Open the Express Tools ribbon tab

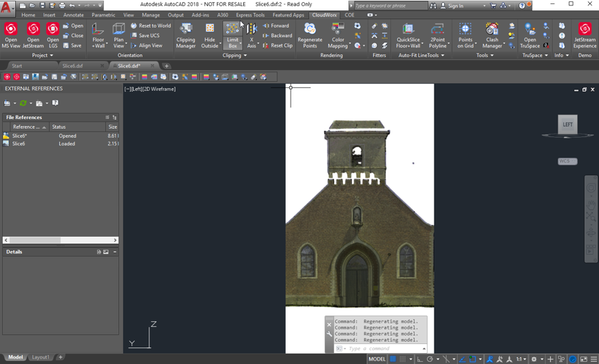[250, 14]
